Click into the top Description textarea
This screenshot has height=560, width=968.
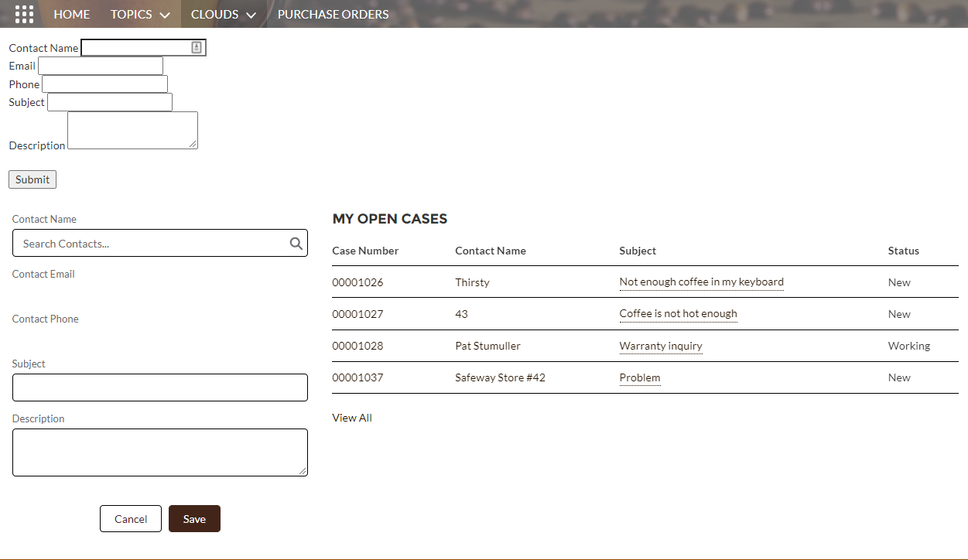(132, 130)
